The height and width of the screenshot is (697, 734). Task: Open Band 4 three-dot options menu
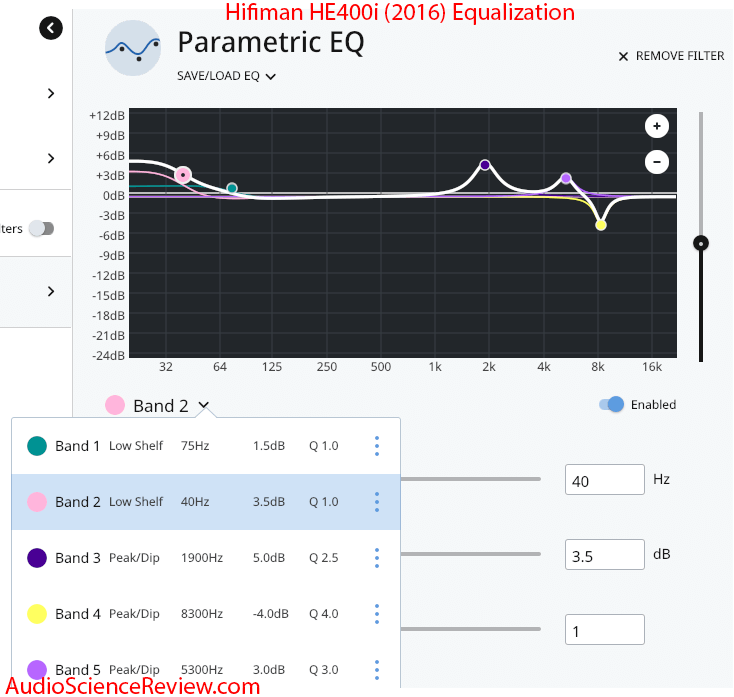(377, 614)
